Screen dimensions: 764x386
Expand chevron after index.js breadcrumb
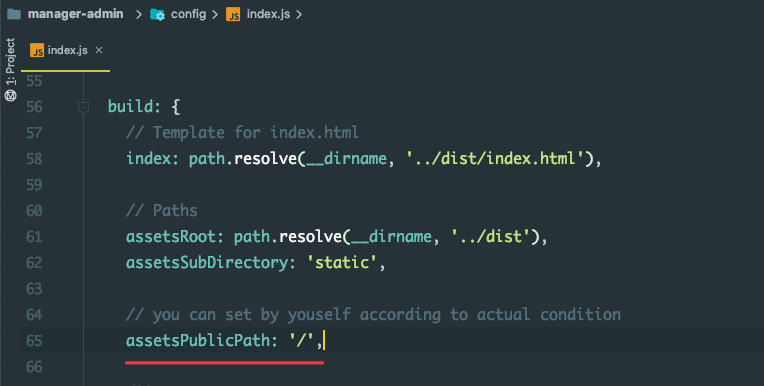point(299,15)
